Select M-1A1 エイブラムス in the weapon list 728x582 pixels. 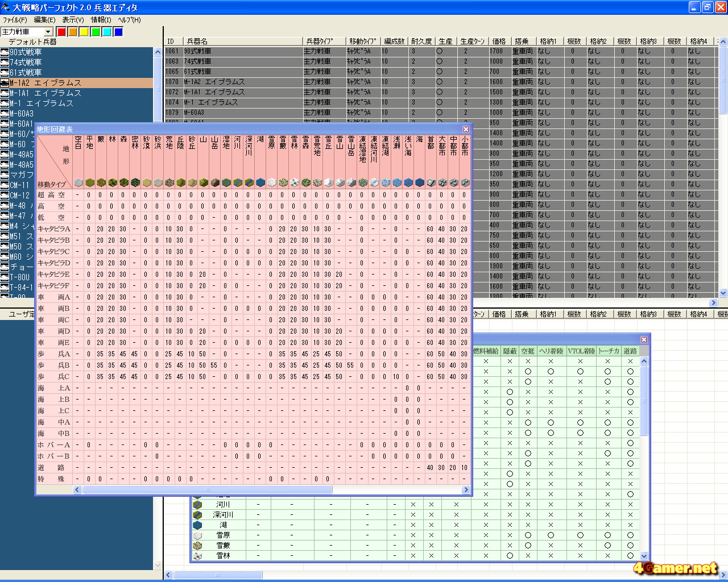[77, 93]
